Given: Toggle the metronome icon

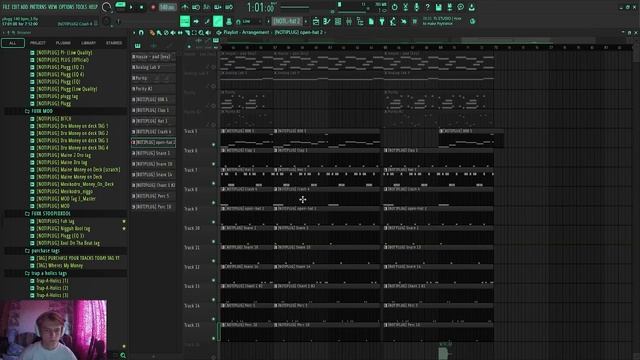Looking at the screenshot, I should [x=185, y=7].
